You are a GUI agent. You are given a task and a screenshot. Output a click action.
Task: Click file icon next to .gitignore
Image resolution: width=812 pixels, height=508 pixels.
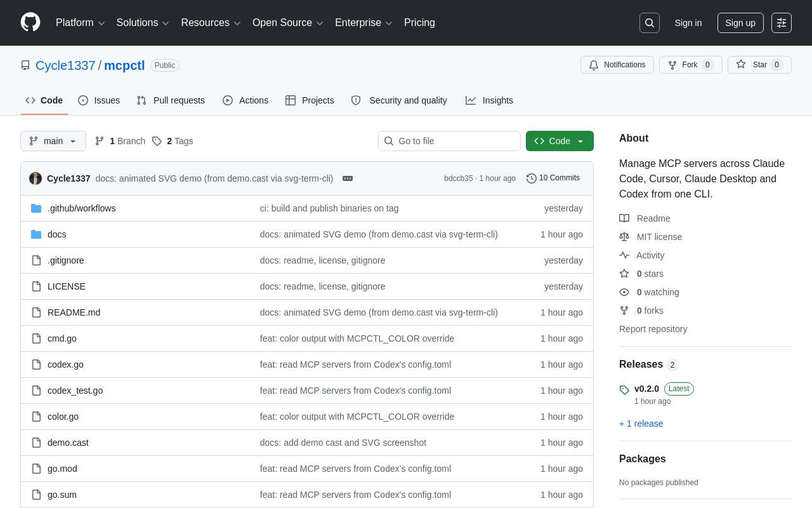tap(36, 260)
